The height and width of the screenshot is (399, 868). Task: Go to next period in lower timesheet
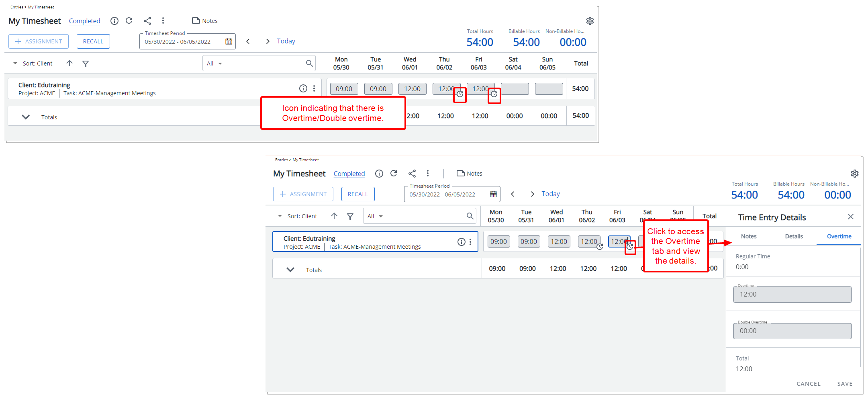pos(533,194)
